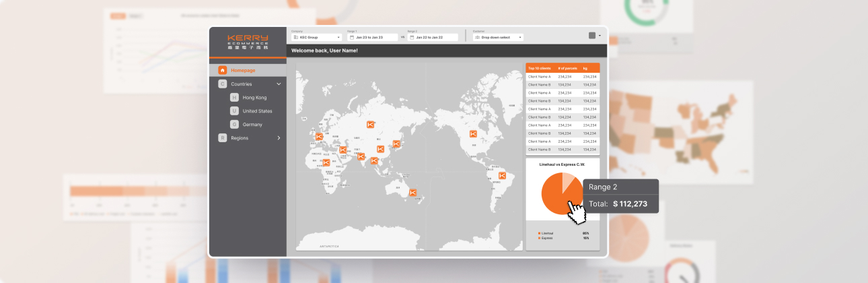Click the Range 1 date field

pos(373,37)
